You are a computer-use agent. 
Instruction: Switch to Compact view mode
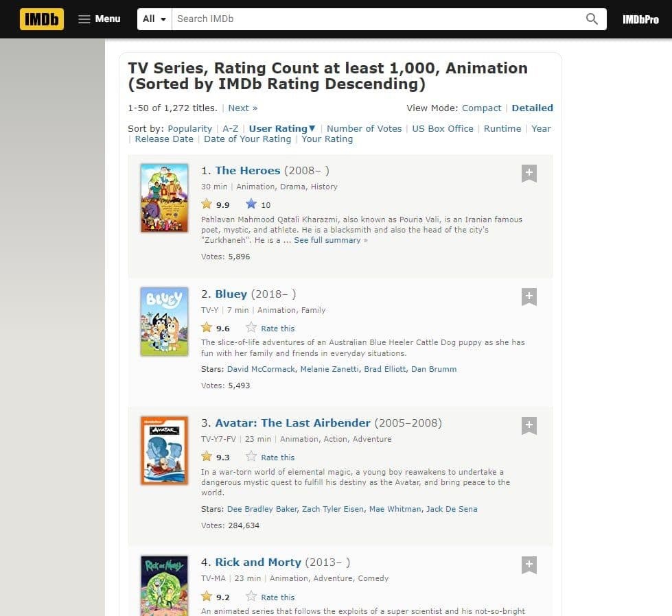tap(481, 108)
